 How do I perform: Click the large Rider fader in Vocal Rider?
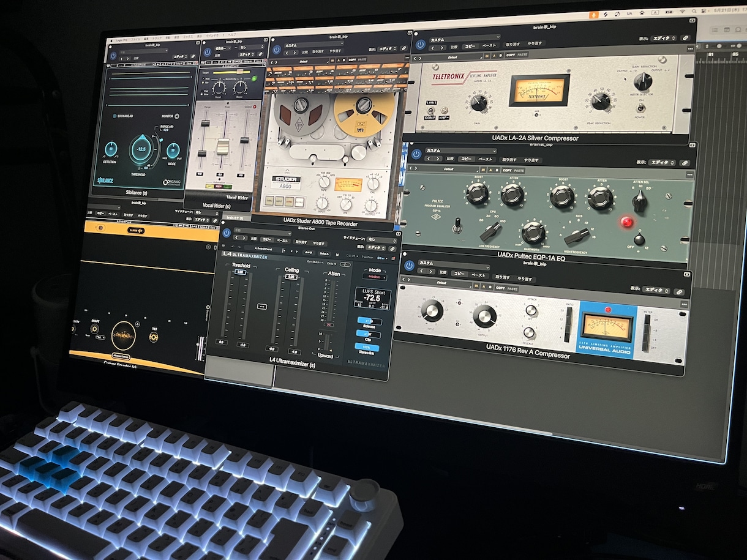tap(223, 147)
